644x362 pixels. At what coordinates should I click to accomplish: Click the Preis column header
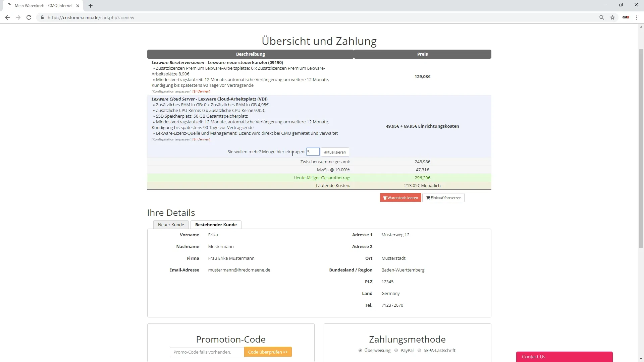(422, 54)
